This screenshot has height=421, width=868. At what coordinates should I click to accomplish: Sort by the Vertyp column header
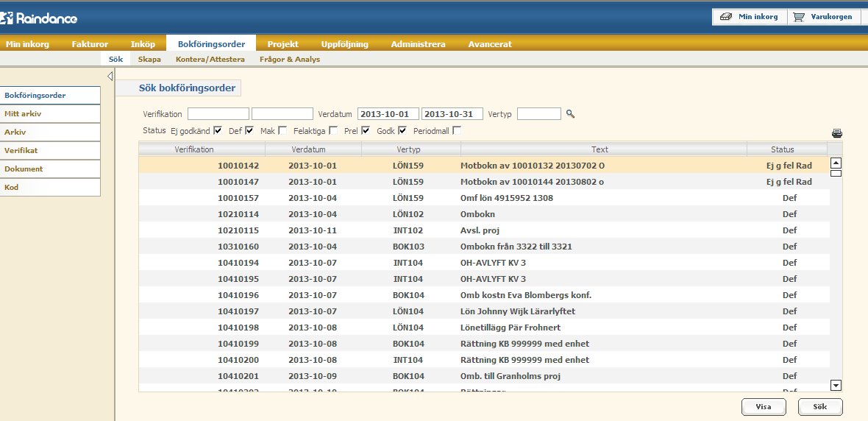(x=411, y=149)
